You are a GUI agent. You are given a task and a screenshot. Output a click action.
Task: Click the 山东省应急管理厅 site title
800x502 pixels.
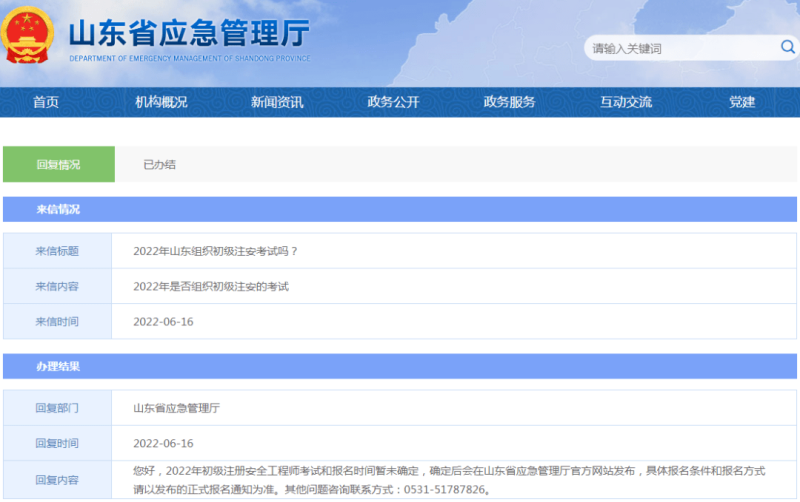[189, 34]
